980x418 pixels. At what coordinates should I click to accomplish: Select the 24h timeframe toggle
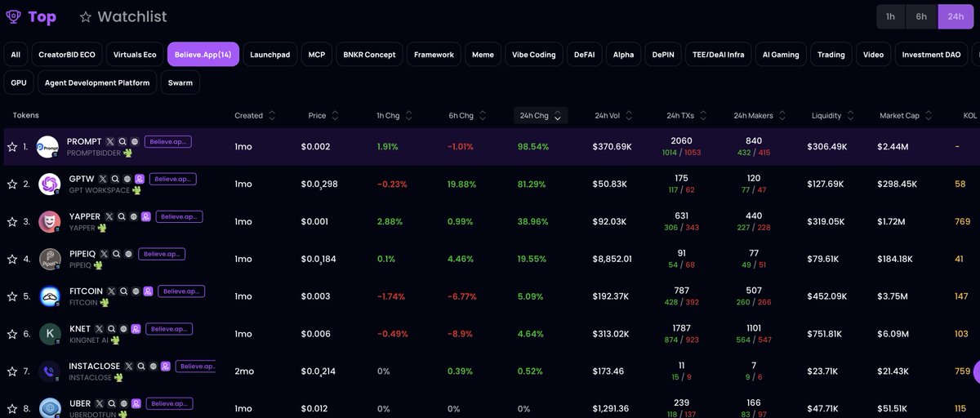(x=955, y=16)
